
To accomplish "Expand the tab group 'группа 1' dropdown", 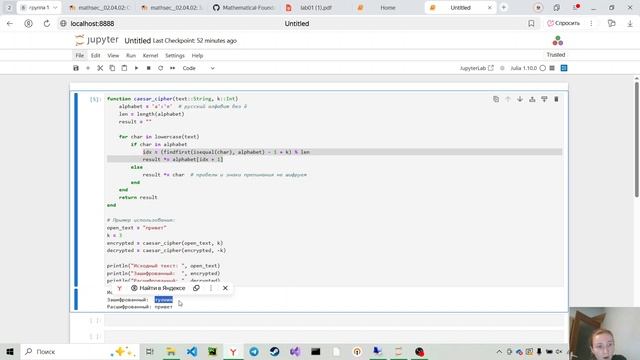I will tap(55, 8).
